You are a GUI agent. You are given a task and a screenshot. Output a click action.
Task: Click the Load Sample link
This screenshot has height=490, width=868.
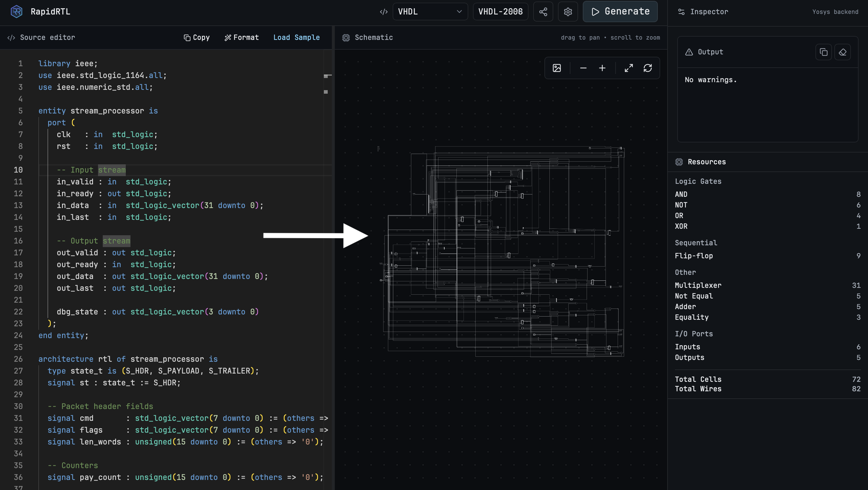[x=296, y=38]
